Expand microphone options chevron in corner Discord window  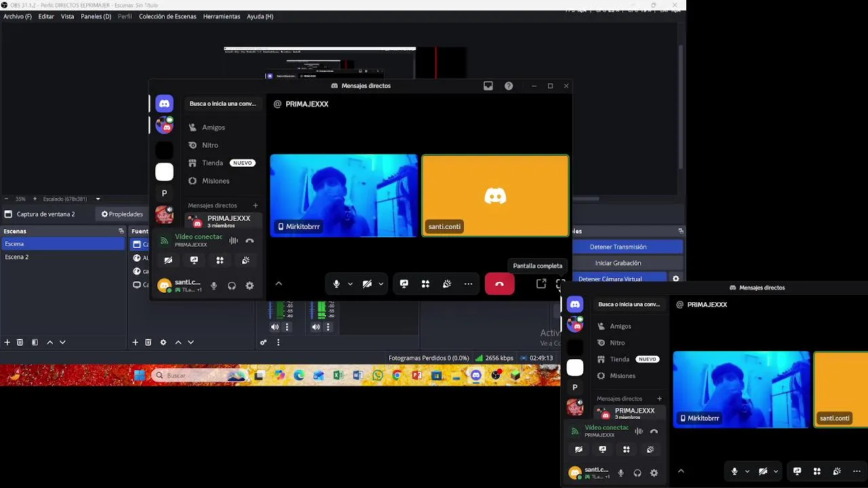747,471
